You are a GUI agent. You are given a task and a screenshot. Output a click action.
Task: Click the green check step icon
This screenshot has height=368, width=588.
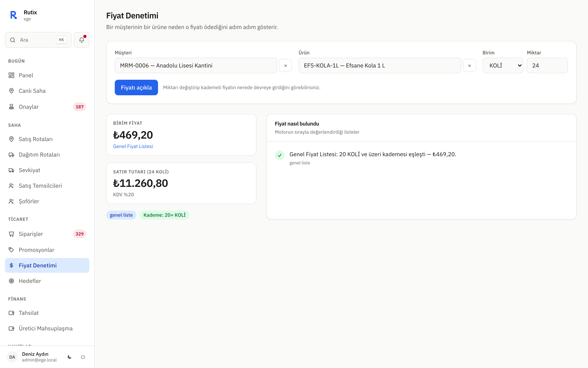tap(280, 155)
